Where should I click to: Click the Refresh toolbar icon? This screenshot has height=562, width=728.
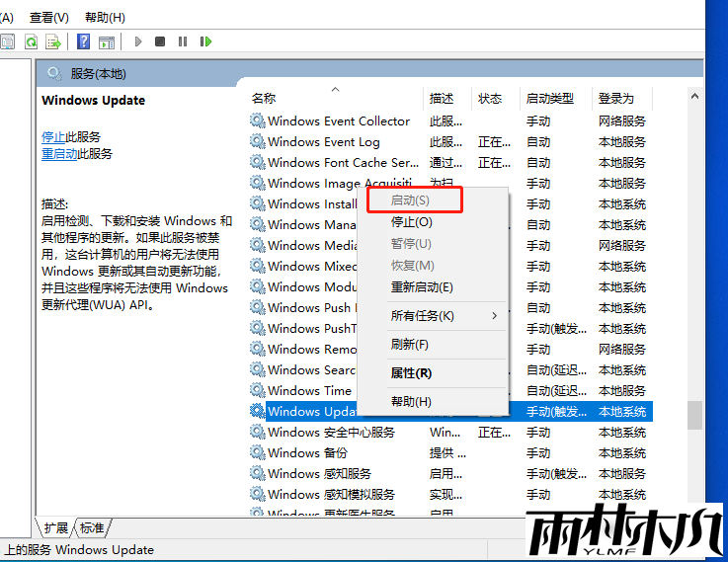pyautogui.click(x=31, y=42)
